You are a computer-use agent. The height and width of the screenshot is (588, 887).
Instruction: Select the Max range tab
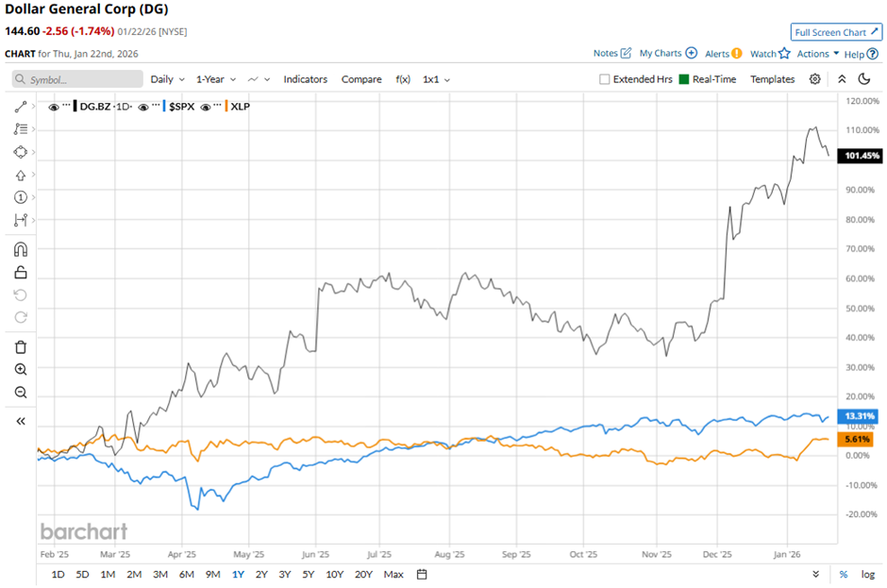[x=393, y=575]
